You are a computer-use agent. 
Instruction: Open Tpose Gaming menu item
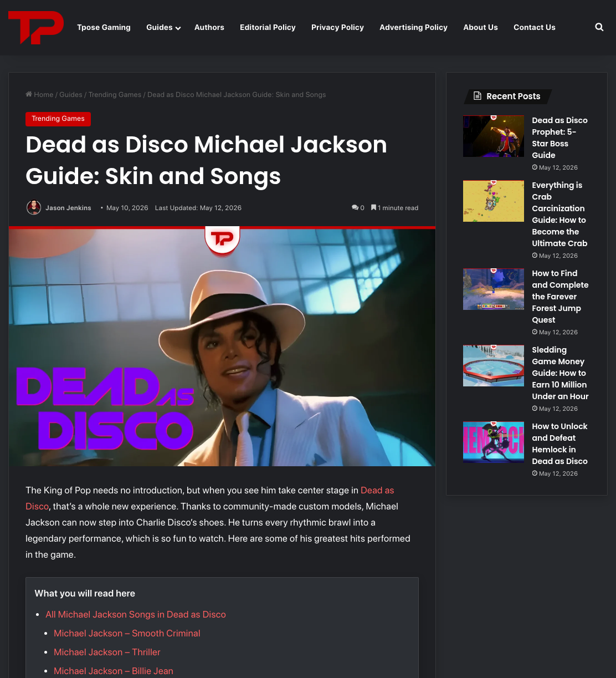(104, 27)
